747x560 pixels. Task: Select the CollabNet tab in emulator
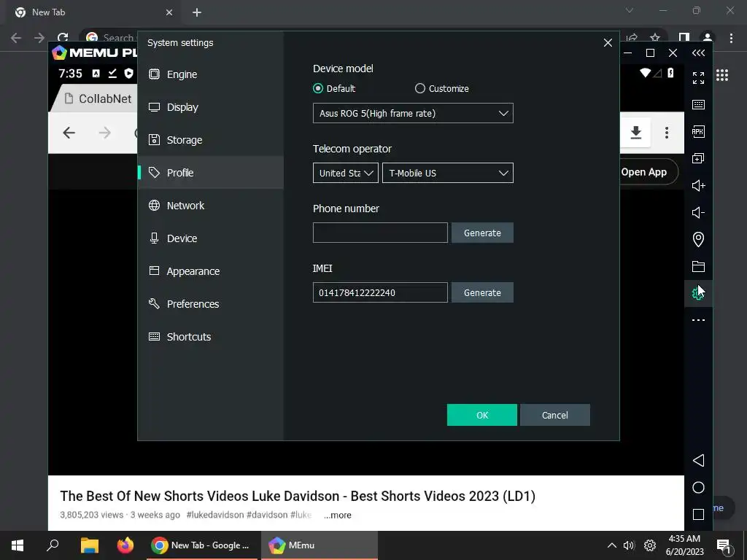coord(98,98)
